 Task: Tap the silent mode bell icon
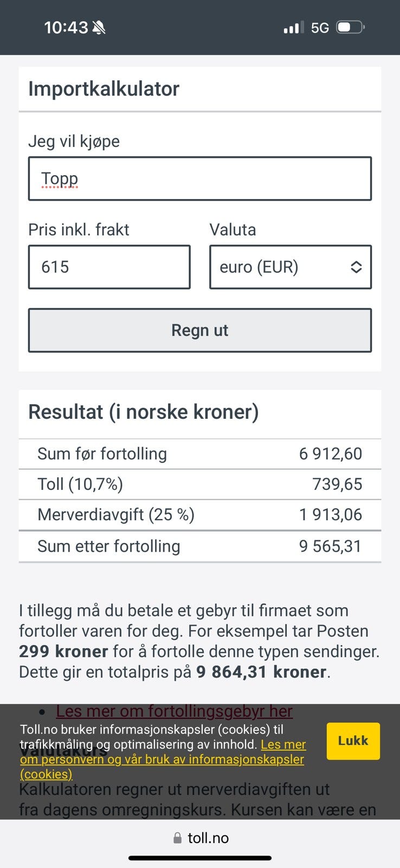[x=99, y=28]
